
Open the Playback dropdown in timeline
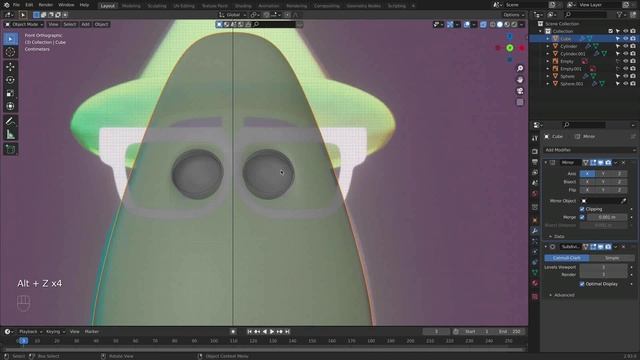(30, 332)
